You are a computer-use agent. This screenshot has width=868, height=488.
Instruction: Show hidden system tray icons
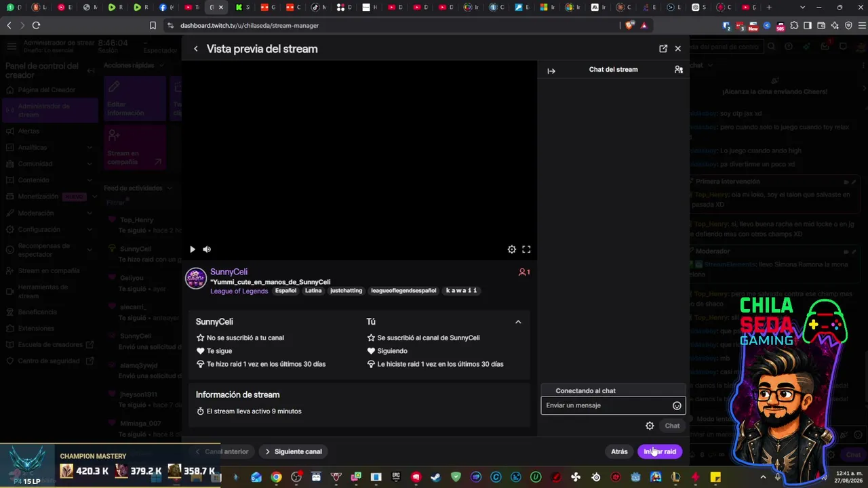tap(763, 477)
